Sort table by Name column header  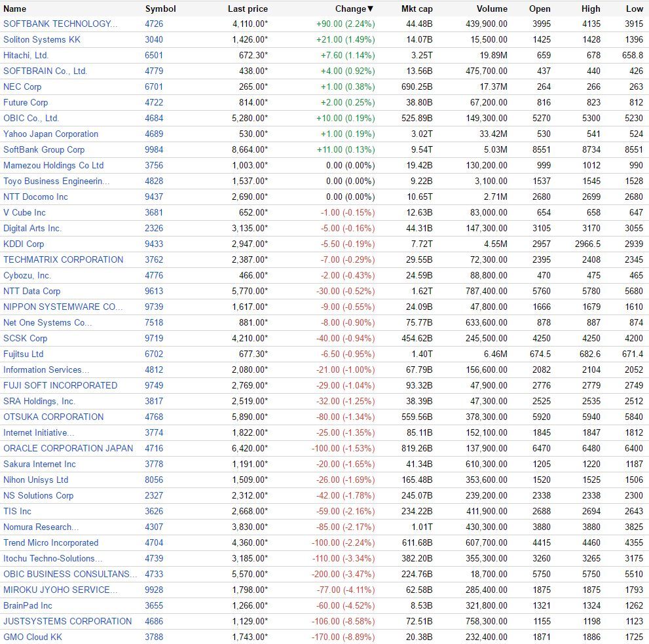[x=14, y=9]
